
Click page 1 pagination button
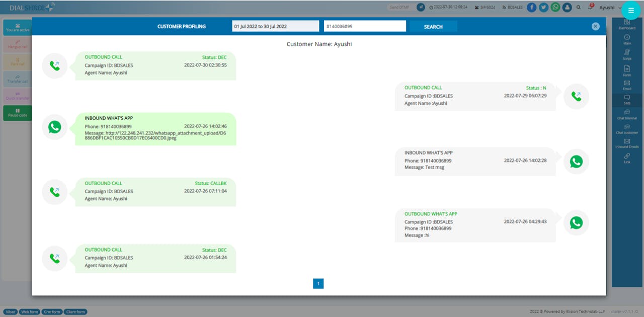(318, 283)
